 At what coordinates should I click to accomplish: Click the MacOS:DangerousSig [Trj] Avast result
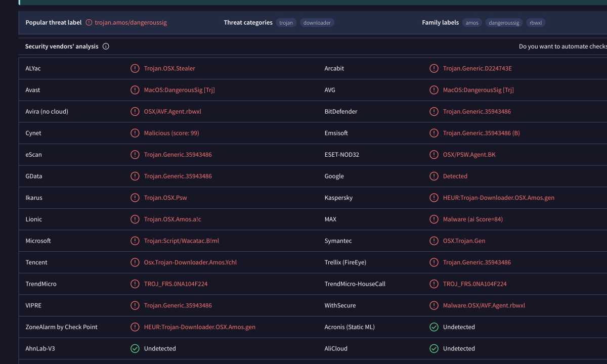(180, 90)
